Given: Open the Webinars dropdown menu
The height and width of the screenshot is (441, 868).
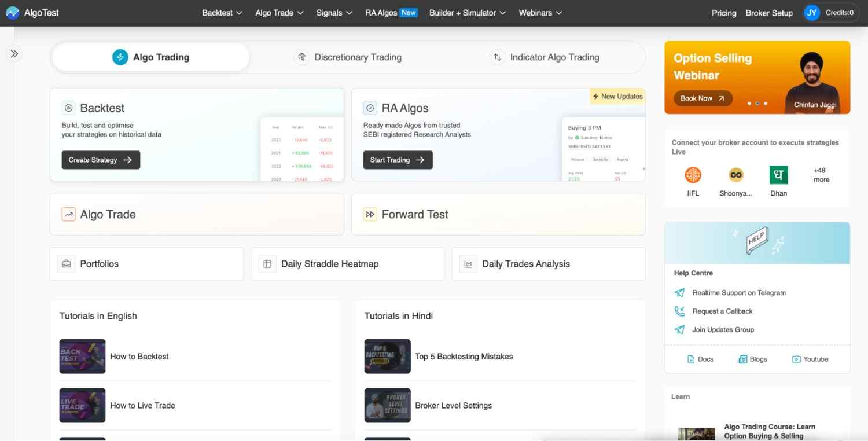Looking at the screenshot, I should pyautogui.click(x=540, y=13).
